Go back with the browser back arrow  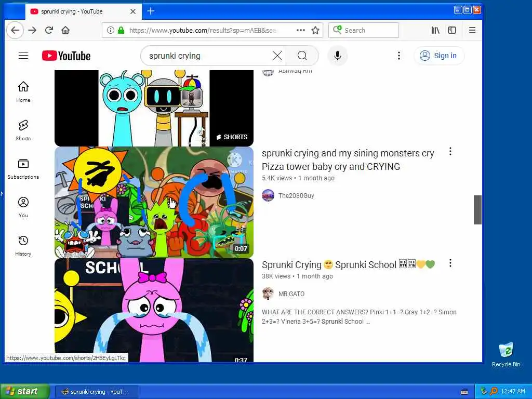point(15,30)
